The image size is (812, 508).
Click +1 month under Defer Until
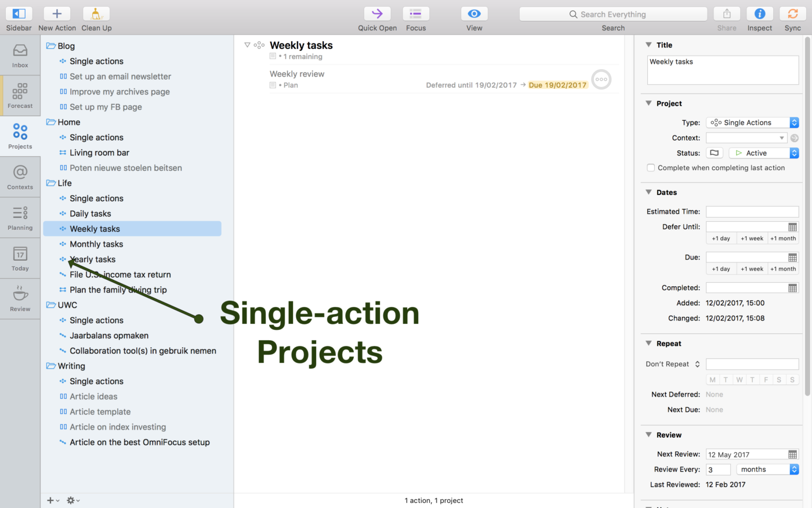tap(783, 239)
